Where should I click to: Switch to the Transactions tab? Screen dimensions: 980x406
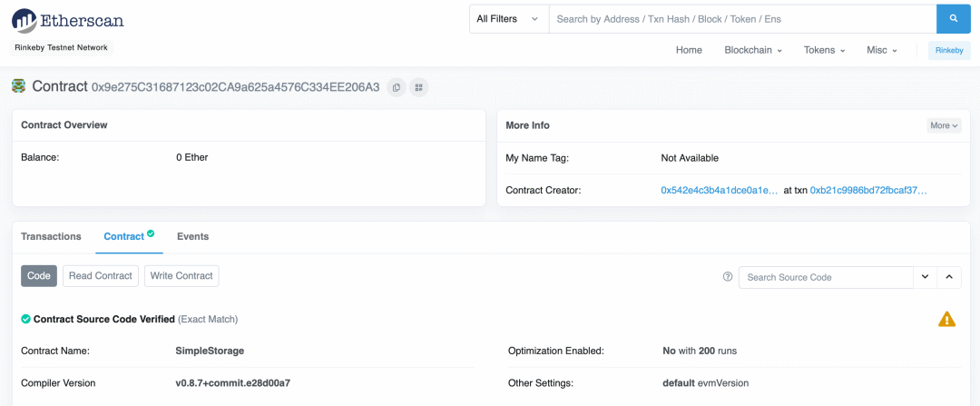(x=51, y=236)
